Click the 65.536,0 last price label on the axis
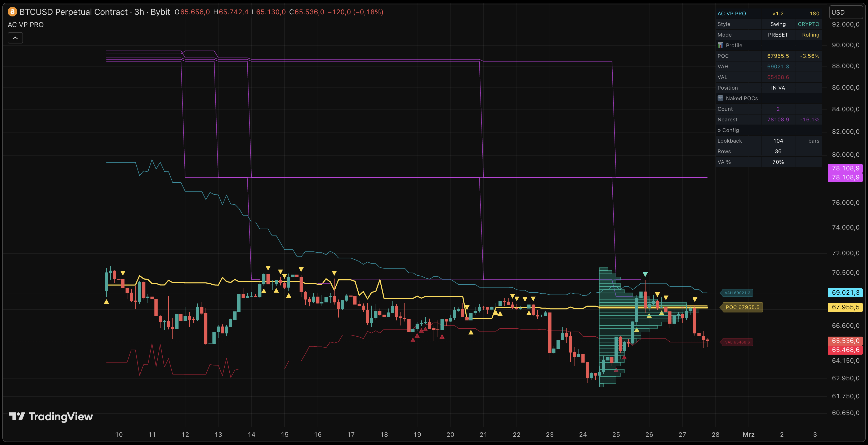The height and width of the screenshot is (445, 868). pos(845,341)
